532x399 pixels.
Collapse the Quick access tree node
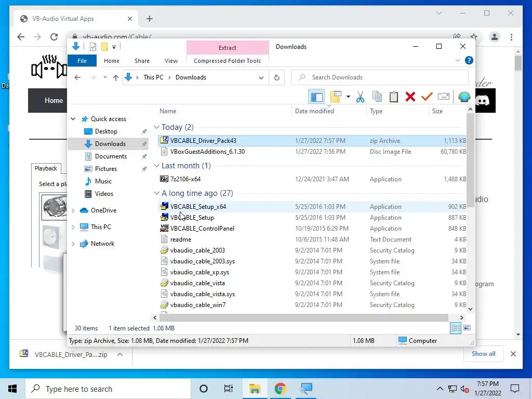73,119
